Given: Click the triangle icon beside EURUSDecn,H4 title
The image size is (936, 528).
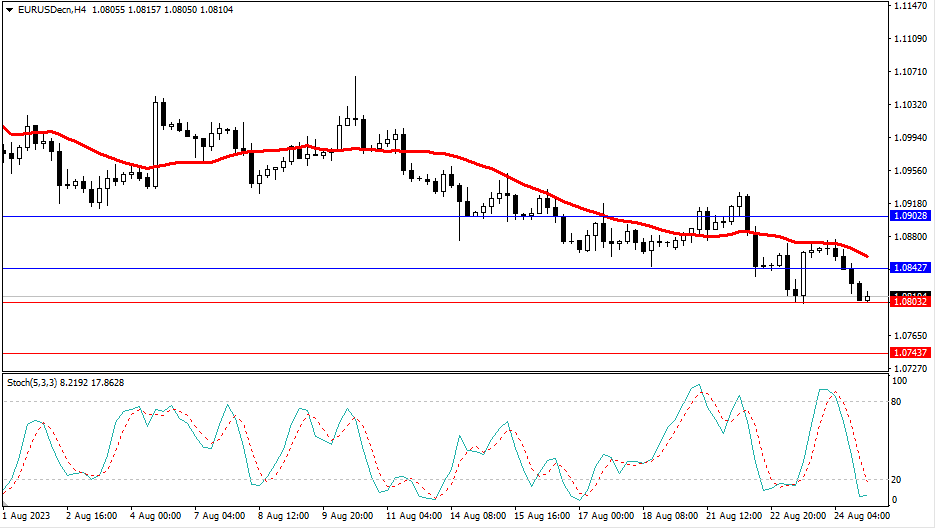Looking at the screenshot, I should (x=9, y=9).
